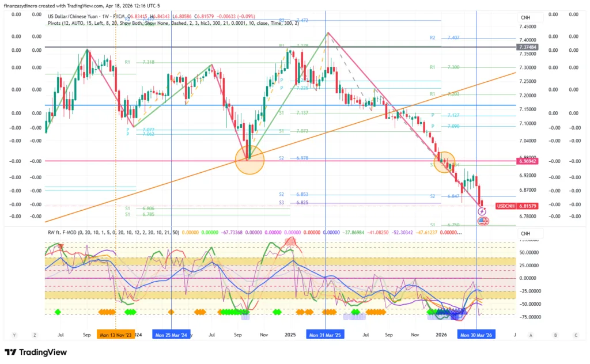Open CNH currency dropdown on main price scale

pyautogui.click(x=525, y=18)
